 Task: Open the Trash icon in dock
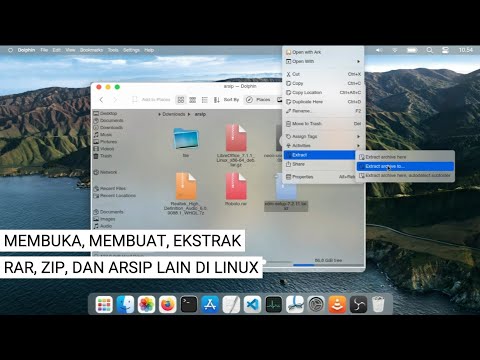coord(378,304)
